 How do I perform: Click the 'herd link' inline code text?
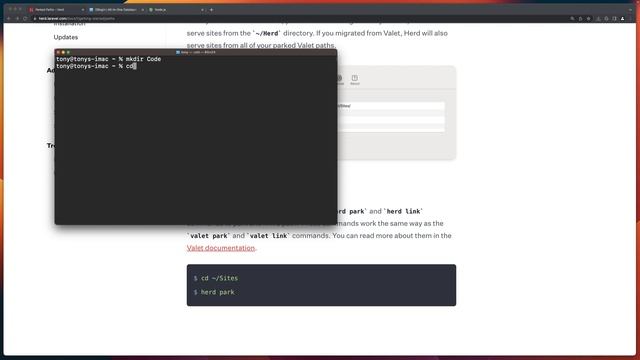pyautogui.click(x=403, y=211)
